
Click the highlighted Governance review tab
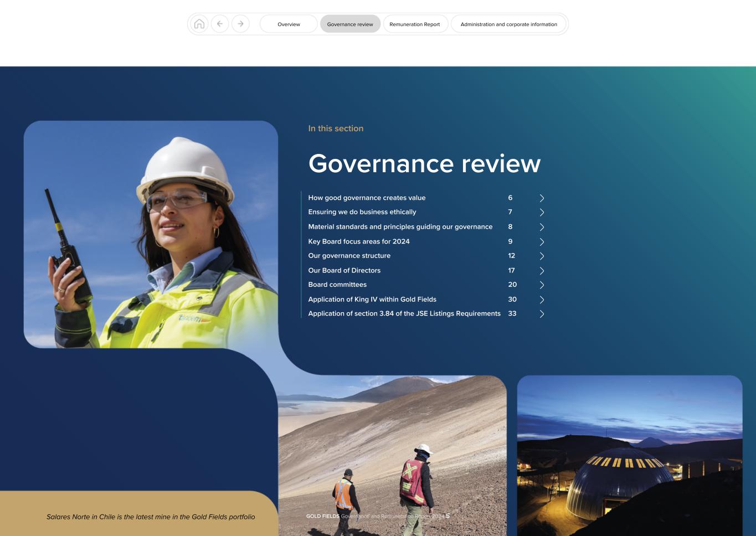[350, 24]
